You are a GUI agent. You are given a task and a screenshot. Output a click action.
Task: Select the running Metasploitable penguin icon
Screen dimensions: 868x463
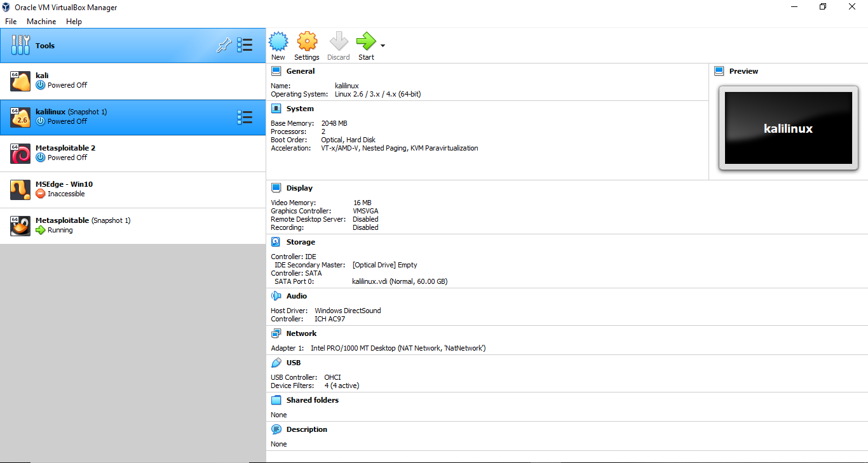point(20,226)
